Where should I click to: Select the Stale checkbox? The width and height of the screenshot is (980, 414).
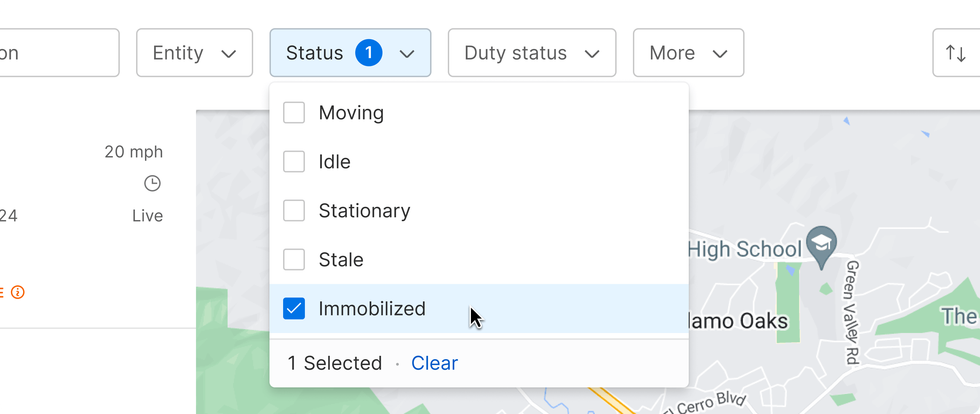[x=294, y=260]
